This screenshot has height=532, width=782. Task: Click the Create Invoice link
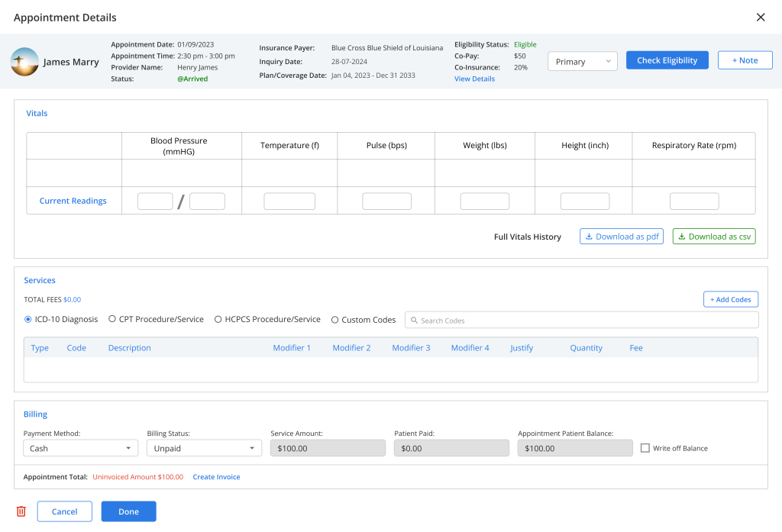pos(216,477)
